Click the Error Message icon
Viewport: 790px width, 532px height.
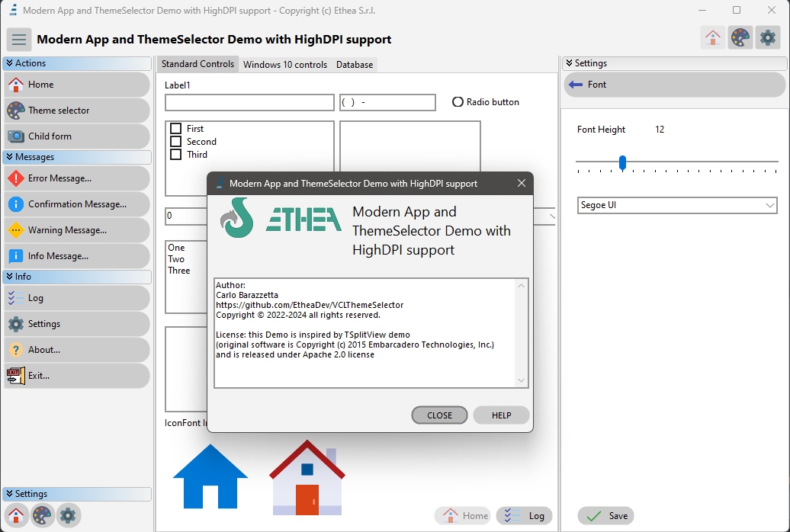17,178
